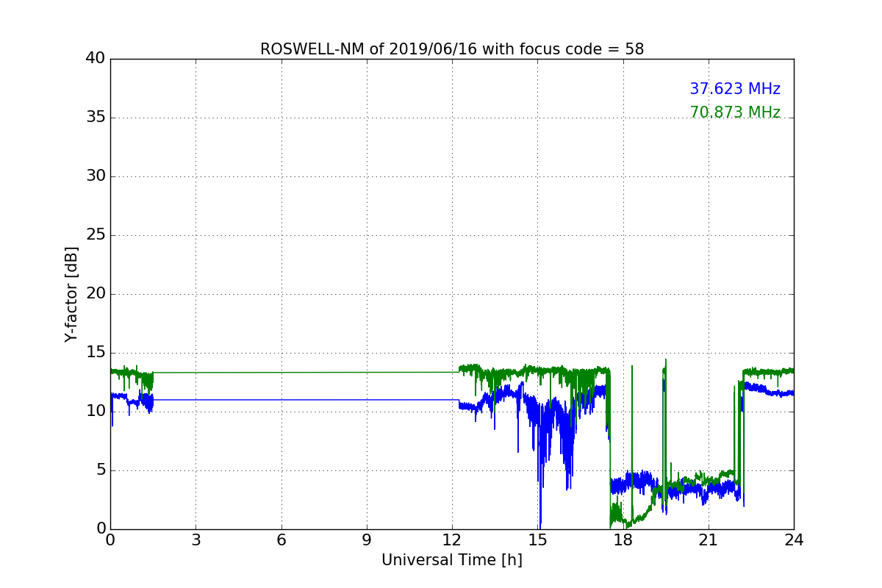
Task: Click the plot title ROSWELL-NM of 2019/06/16
Action: (x=452, y=49)
